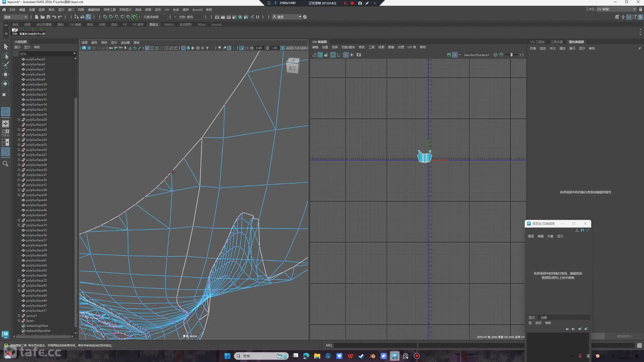This screenshot has height=362, width=644.
Task: Click the 中心枢 shelf button
Action: [41, 32]
